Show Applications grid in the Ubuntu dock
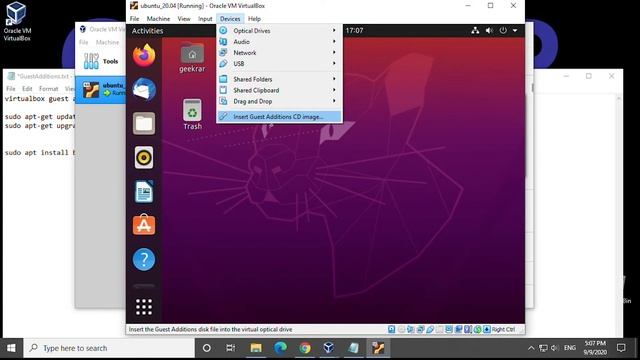Screen dimensions: 640x360 [144, 307]
